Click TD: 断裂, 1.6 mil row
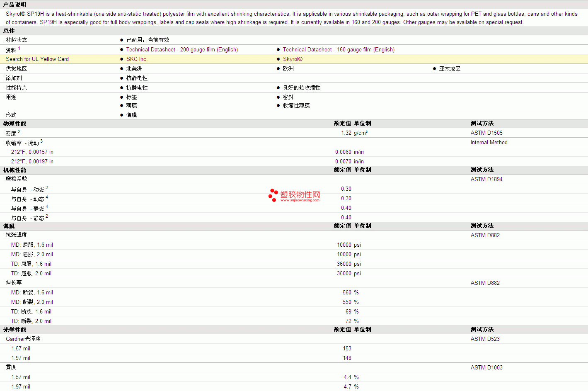588x391 pixels. 31,312
